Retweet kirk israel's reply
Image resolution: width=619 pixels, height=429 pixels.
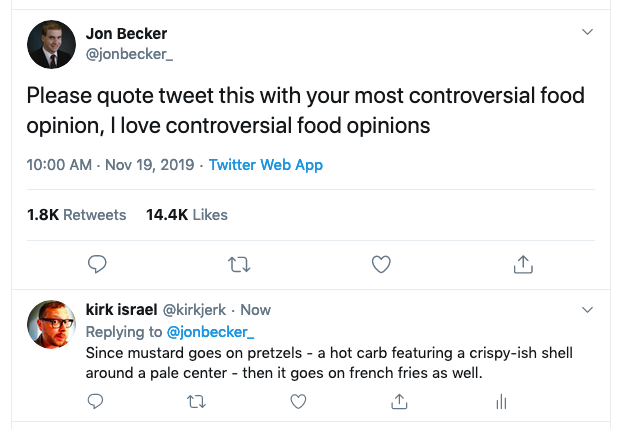(197, 401)
